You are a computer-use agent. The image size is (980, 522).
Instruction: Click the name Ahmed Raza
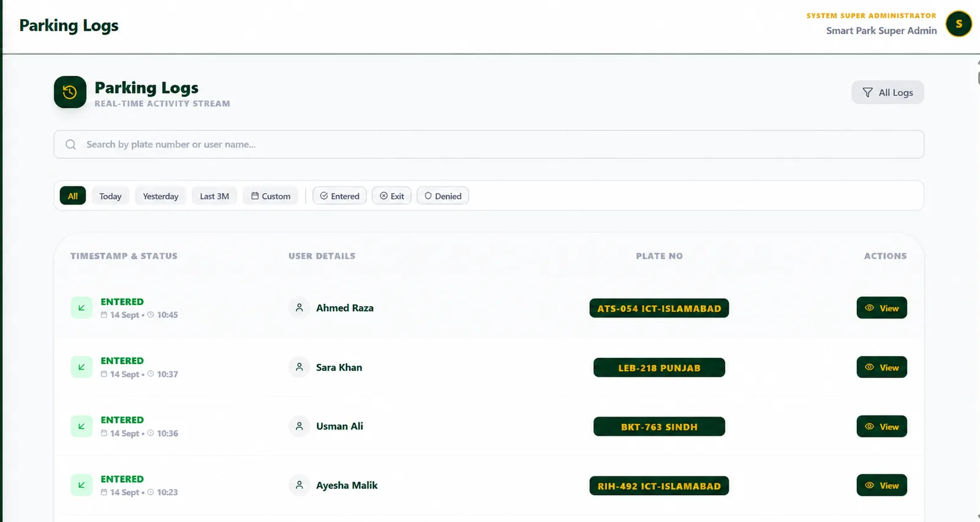345,308
